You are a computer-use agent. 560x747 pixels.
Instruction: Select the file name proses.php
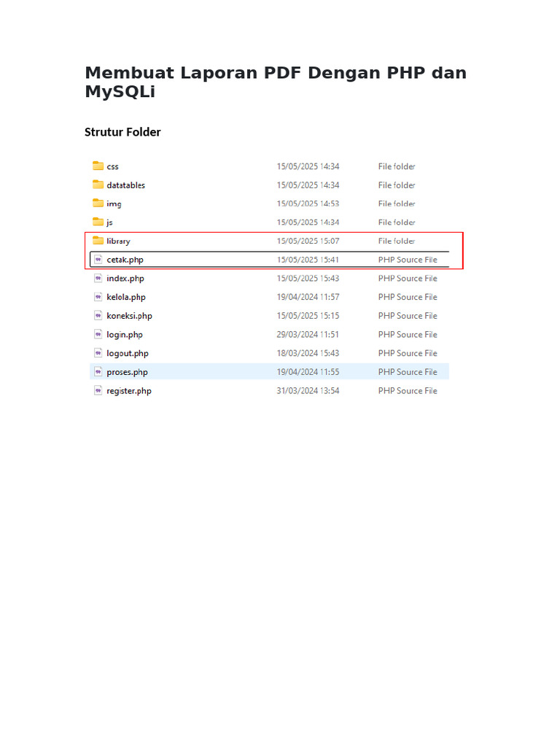coord(127,372)
